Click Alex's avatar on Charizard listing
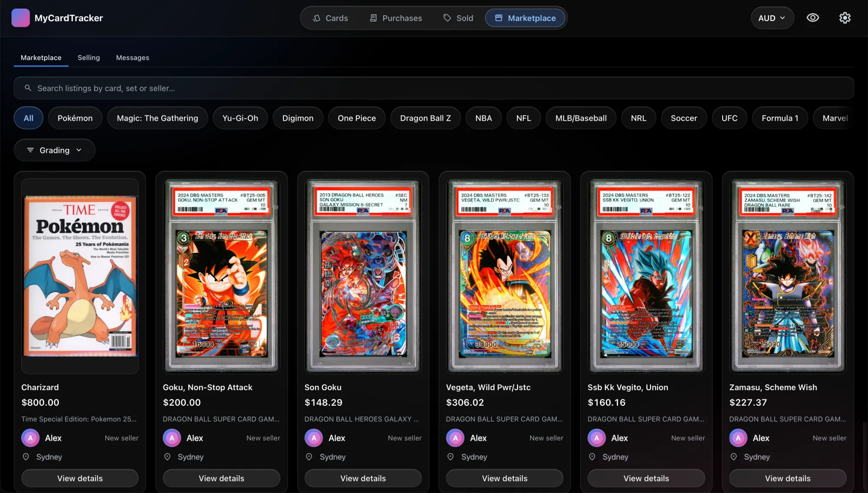The image size is (868, 493). point(30,438)
